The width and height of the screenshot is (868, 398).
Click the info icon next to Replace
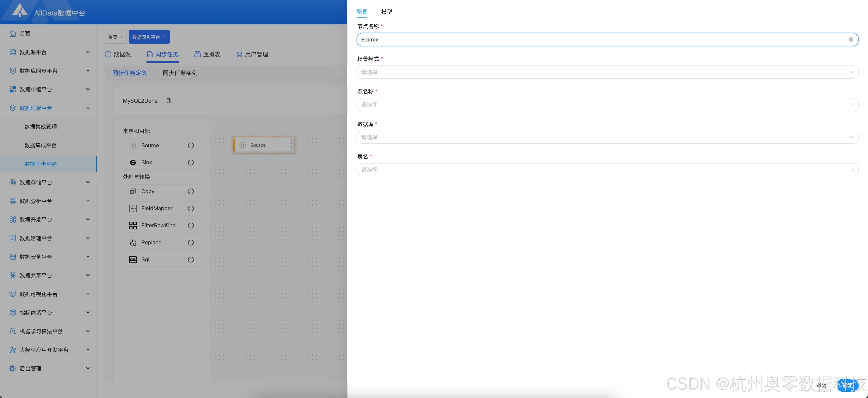pyautogui.click(x=191, y=243)
